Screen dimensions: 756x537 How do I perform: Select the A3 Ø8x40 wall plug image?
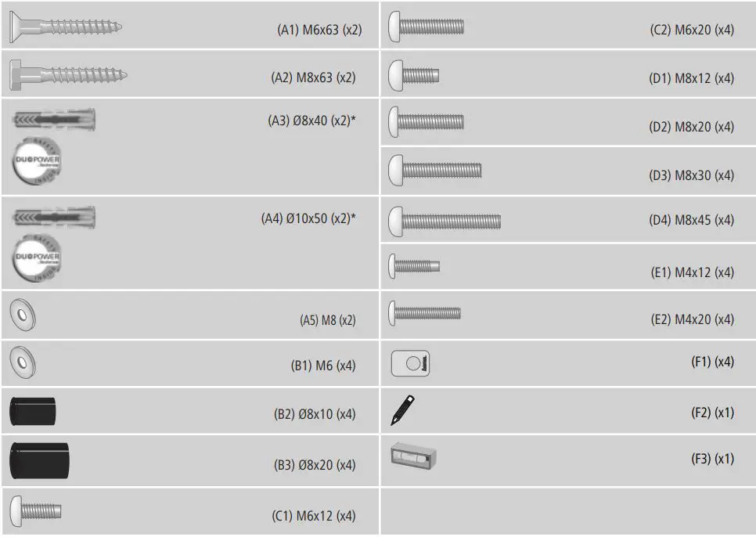tap(53, 121)
